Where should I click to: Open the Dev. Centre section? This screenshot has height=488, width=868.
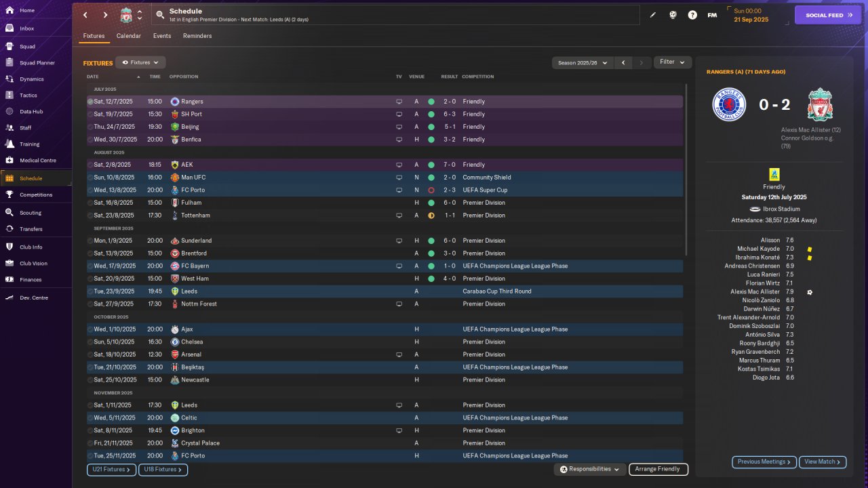35,298
